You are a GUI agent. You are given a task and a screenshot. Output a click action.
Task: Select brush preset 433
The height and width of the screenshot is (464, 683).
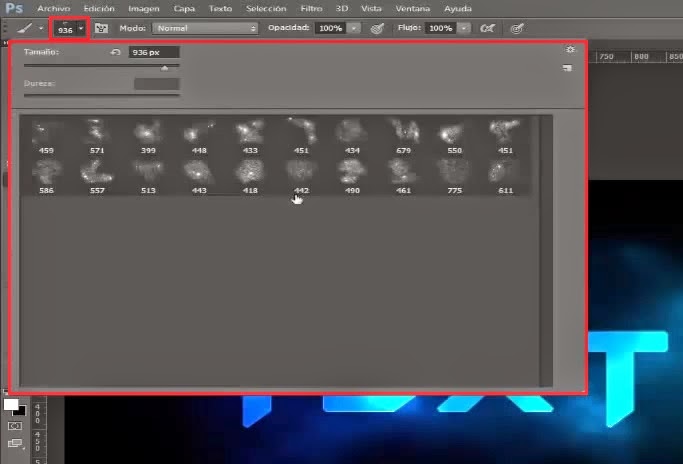point(250,136)
